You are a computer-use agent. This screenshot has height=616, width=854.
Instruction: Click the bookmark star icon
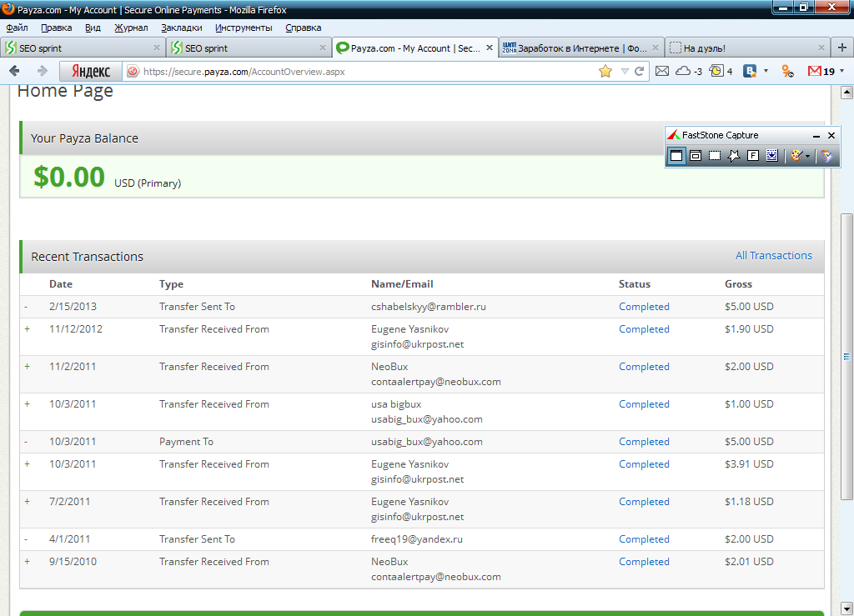point(605,72)
